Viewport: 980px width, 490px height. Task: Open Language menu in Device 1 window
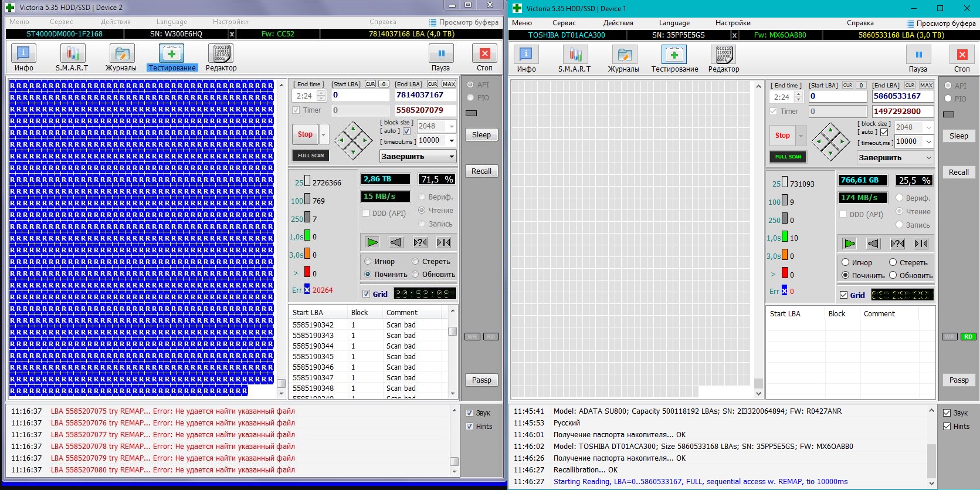click(x=674, y=23)
